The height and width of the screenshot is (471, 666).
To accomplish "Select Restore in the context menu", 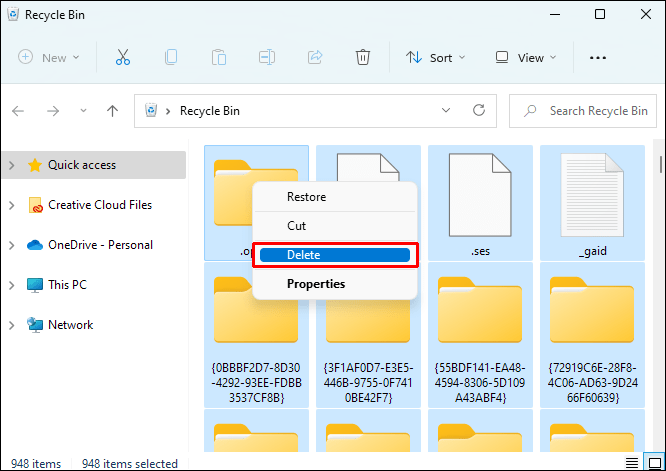I will click(x=335, y=197).
